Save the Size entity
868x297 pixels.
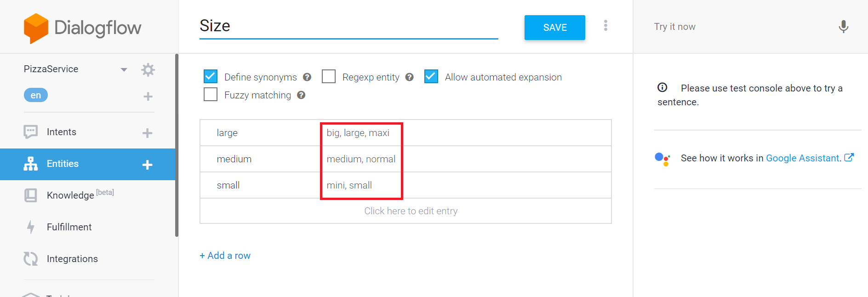click(x=554, y=28)
